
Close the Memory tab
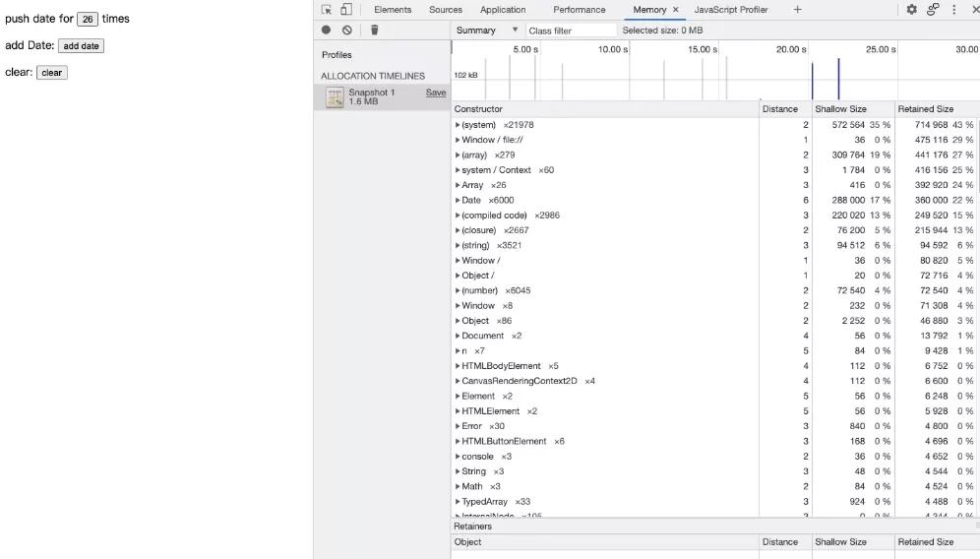point(676,10)
